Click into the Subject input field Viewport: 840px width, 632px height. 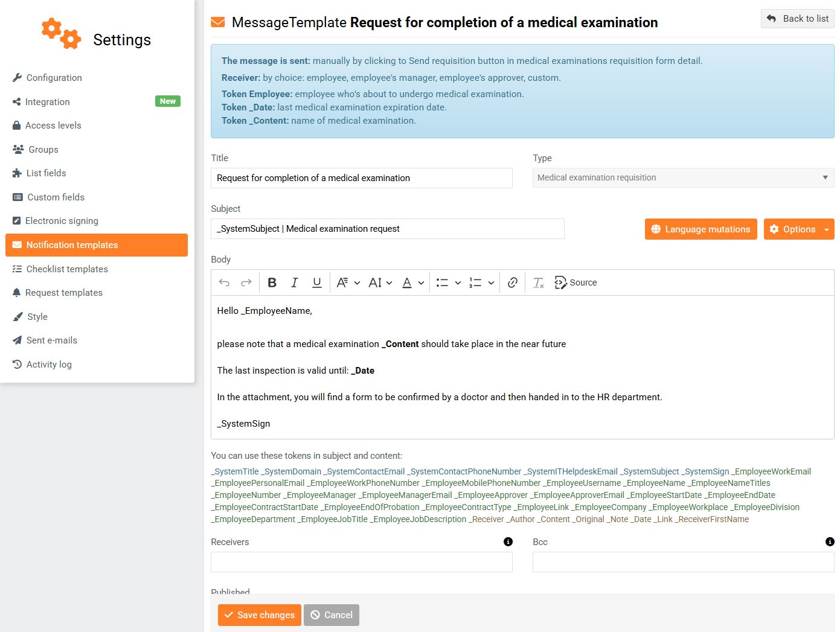pyautogui.click(x=387, y=229)
